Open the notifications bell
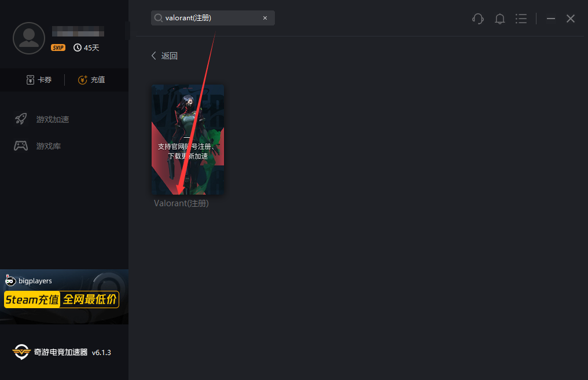 click(499, 19)
